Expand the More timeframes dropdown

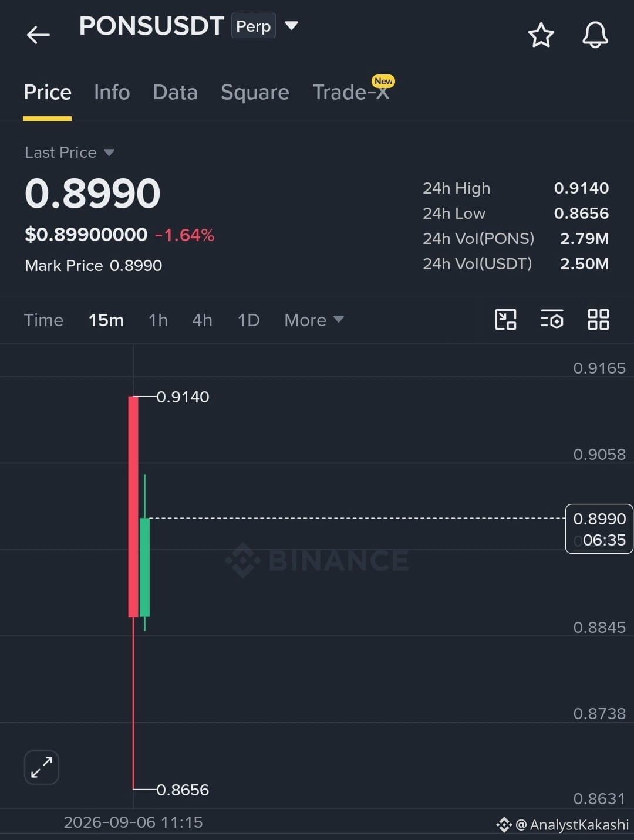click(x=313, y=320)
